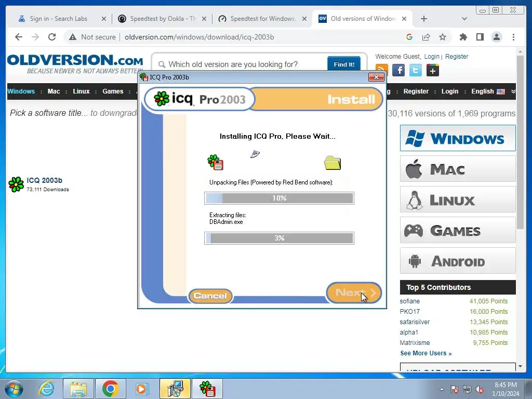The width and height of the screenshot is (532, 399).
Task: Select Windows in the navigation bar
Action: (21, 91)
